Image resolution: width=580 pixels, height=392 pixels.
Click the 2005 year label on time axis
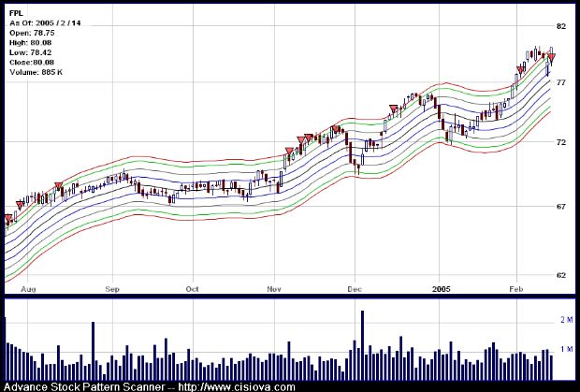[x=442, y=289]
